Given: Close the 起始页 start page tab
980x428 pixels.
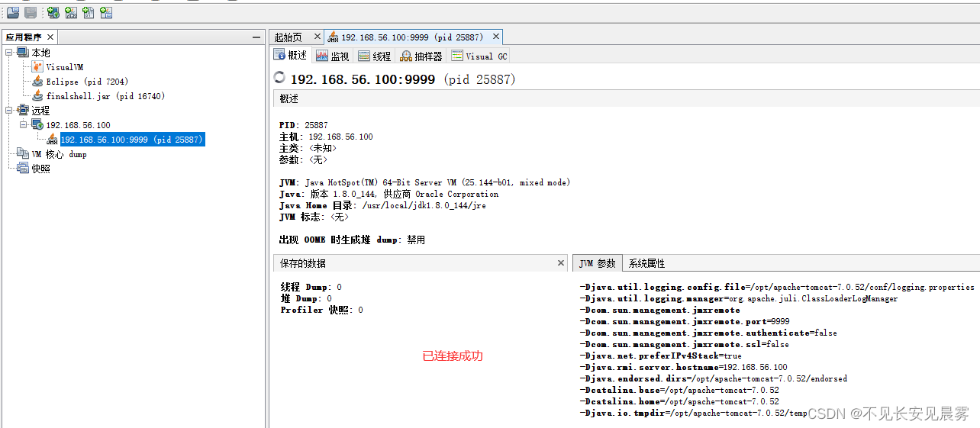Looking at the screenshot, I should click(318, 37).
